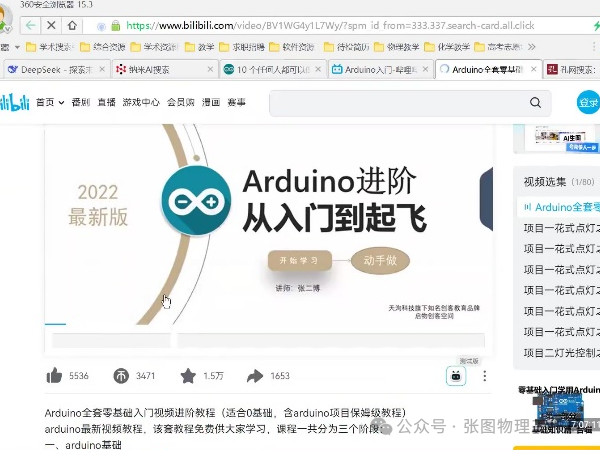Image resolution: width=600 pixels, height=450 pixels.
Task: Like the video with thumbs-up icon
Action: click(x=54, y=376)
